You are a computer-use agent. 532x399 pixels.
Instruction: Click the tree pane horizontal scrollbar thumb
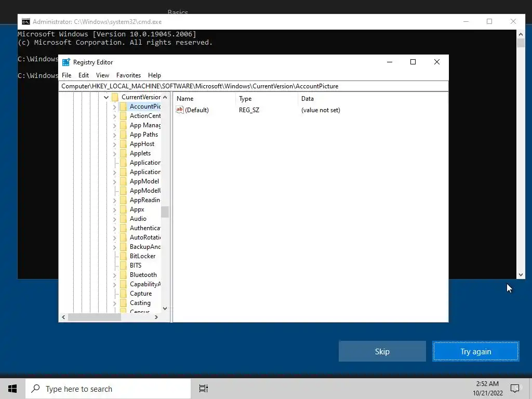point(95,317)
